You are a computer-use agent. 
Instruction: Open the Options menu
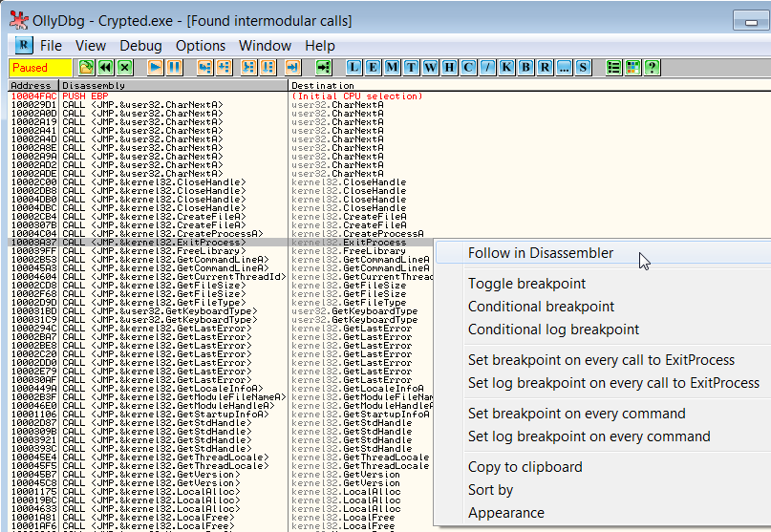tap(200, 46)
